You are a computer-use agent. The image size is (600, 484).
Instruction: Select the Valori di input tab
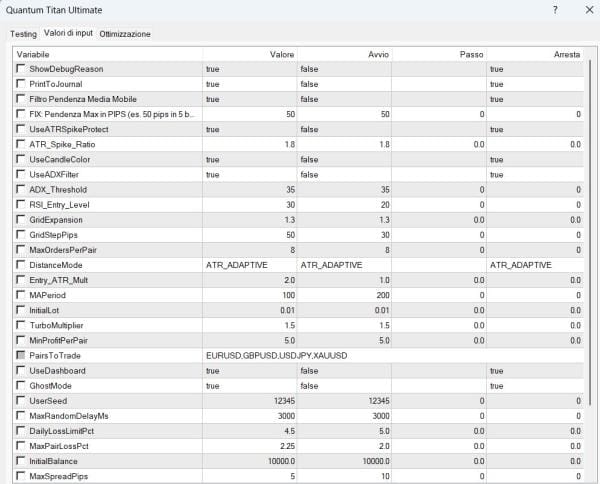(x=68, y=33)
